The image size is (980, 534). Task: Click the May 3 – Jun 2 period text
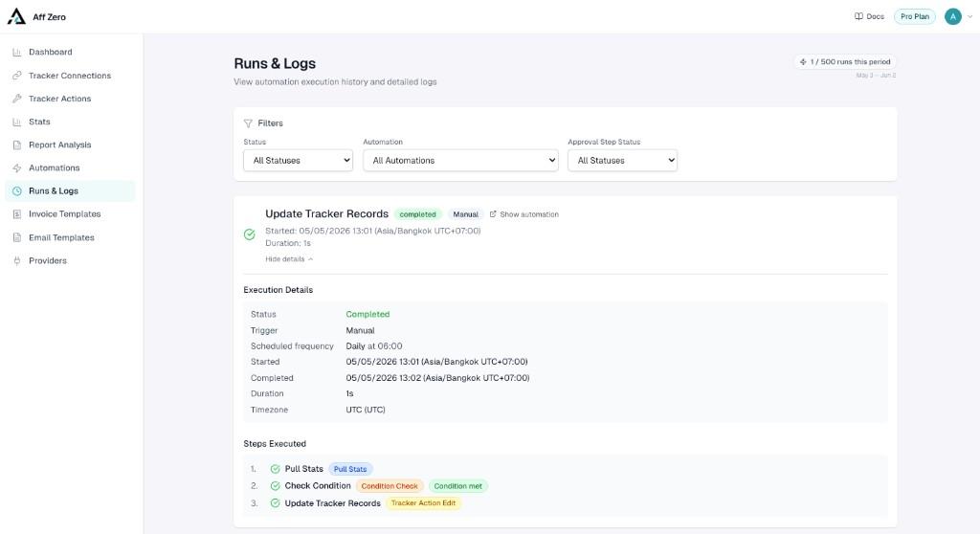(x=876, y=76)
